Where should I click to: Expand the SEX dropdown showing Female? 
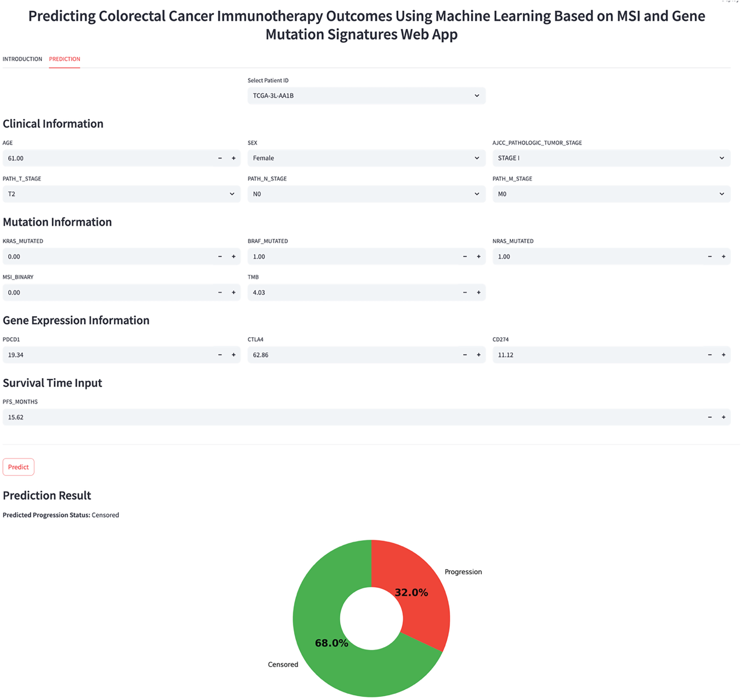pyautogui.click(x=366, y=158)
